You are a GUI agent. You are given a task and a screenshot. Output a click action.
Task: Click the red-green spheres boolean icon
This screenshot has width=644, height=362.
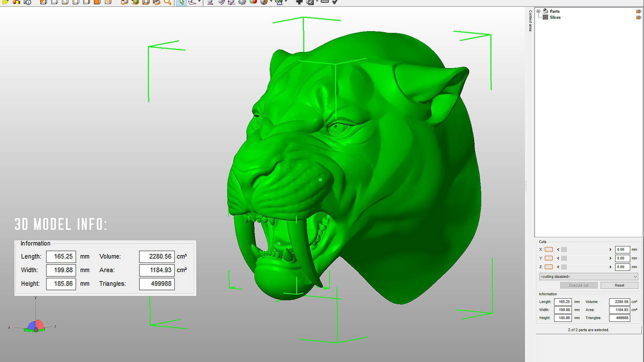253,2
